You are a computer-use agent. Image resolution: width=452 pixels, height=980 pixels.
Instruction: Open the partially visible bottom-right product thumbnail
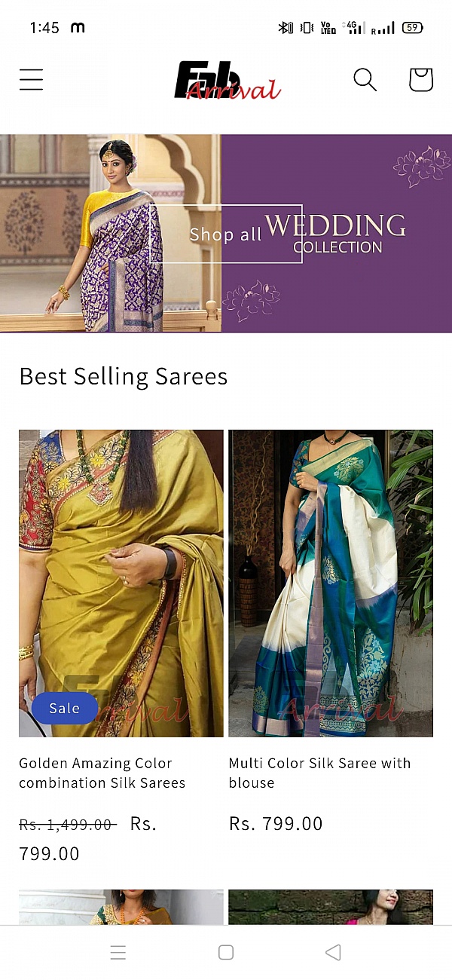[331, 907]
